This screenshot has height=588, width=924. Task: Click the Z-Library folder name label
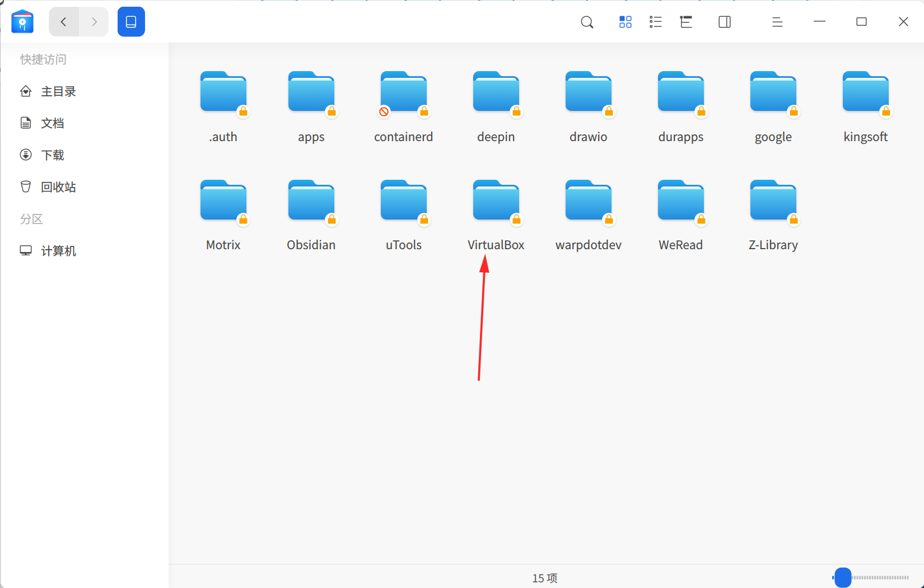[x=773, y=245]
